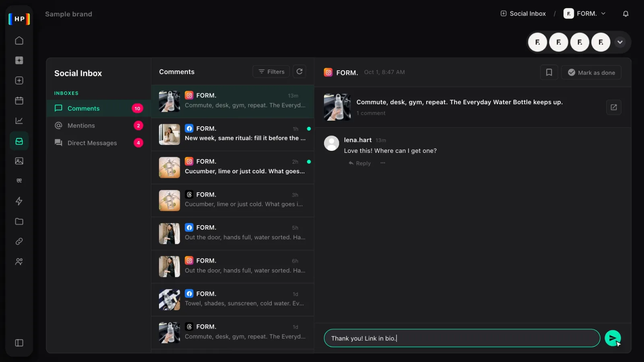
Task: Open the Automation lightning bolt icon
Action: pos(19,201)
